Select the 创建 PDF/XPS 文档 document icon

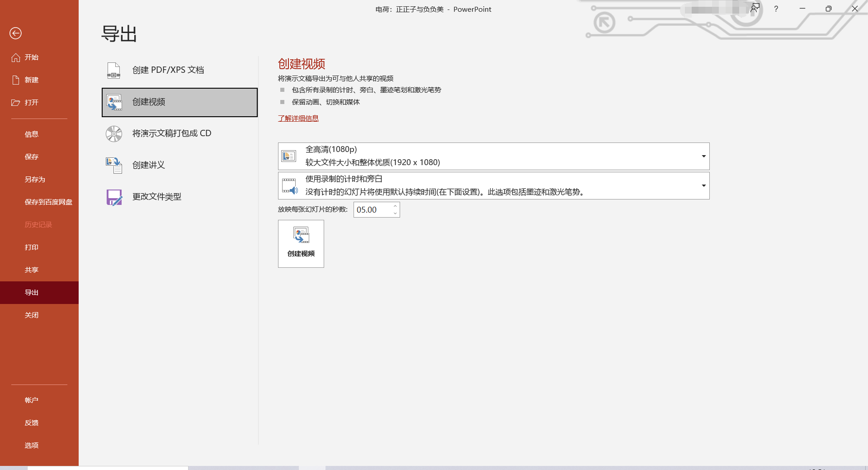[x=113, y=70]
